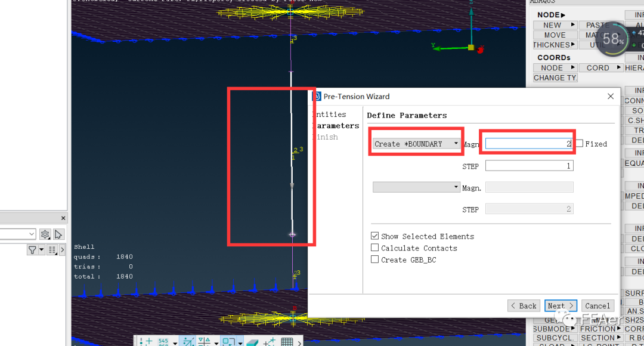Click the grid icon in bottom toolbar
This screenshot has width=644, height=346.
[x=287, y=341]
